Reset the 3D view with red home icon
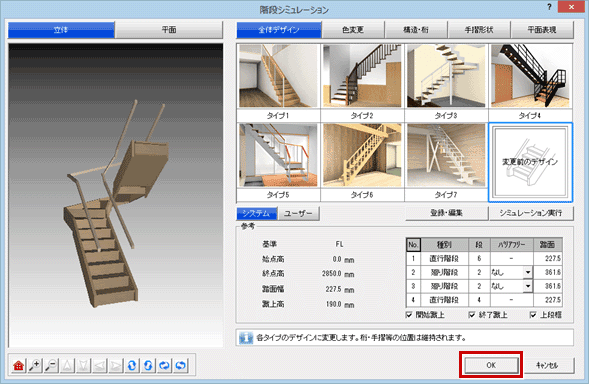 point(18,365)
